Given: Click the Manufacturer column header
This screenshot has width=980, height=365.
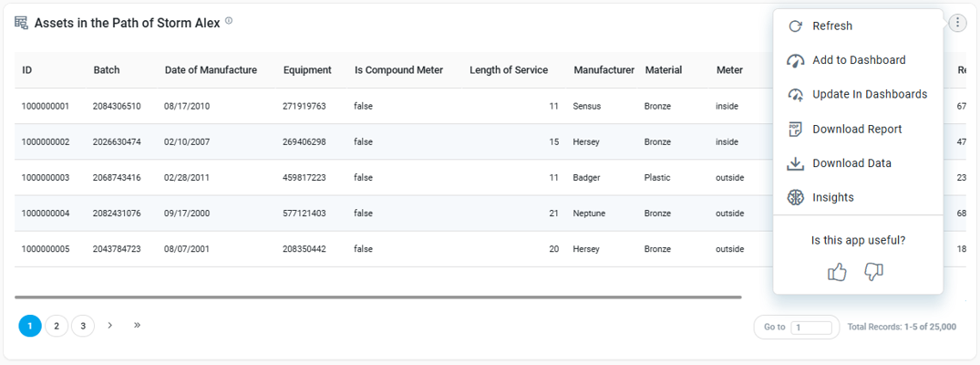Looking at the screenshot, I should [x=603, y=70].
